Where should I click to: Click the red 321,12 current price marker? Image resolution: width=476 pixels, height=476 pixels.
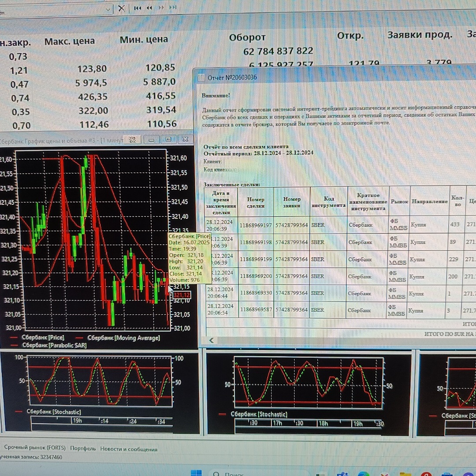click(x=182, y=295)
